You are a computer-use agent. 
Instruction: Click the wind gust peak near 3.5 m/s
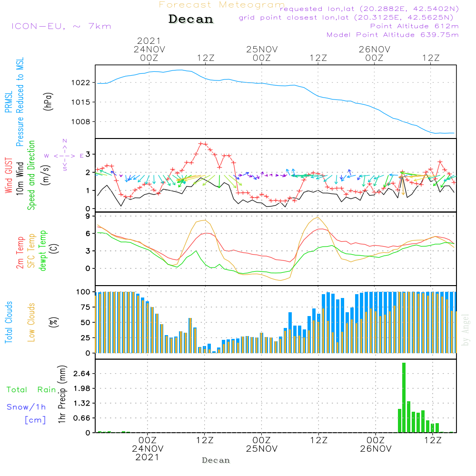pyautogui.click(x=201, y=143)
